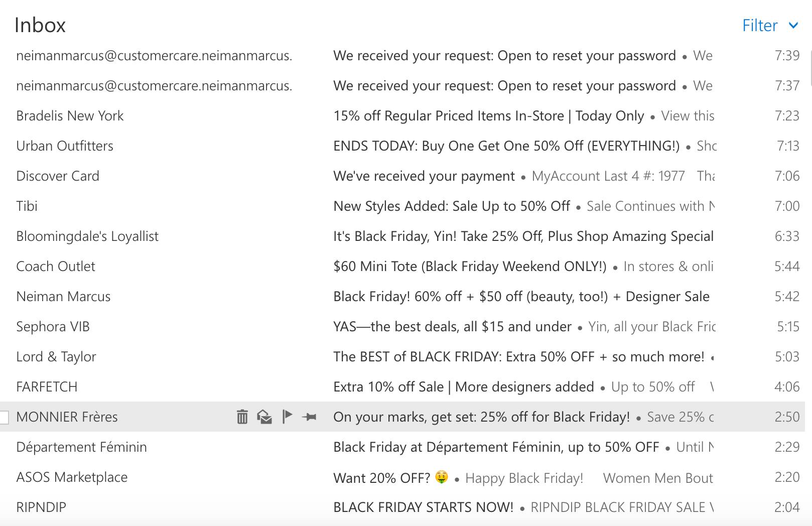Open the ASOS Marketplace 20% OFF email

point(382,478)
